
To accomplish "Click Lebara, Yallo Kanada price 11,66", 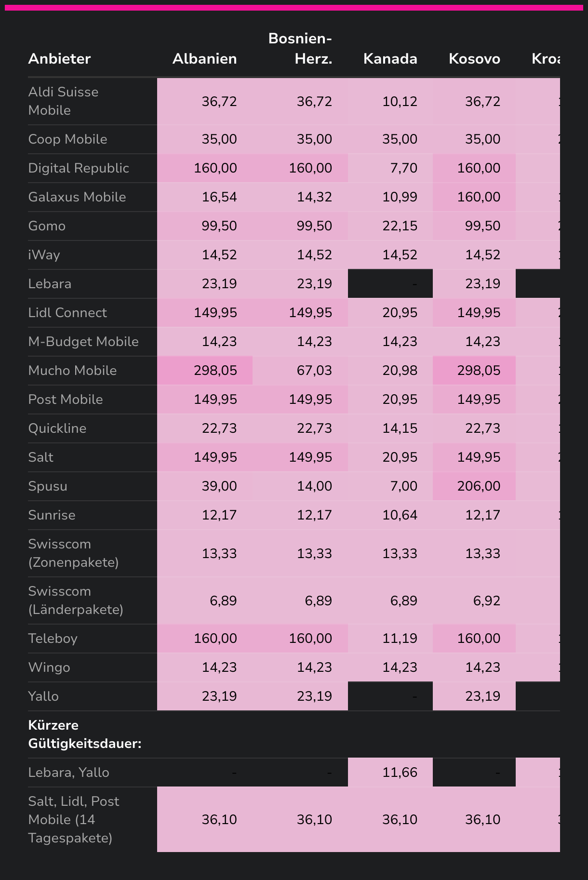I will (400, 773).
